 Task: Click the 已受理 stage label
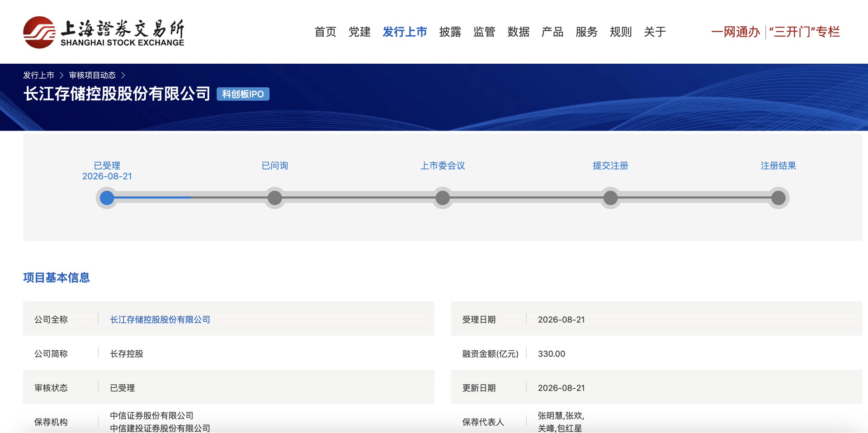[107, 165]
